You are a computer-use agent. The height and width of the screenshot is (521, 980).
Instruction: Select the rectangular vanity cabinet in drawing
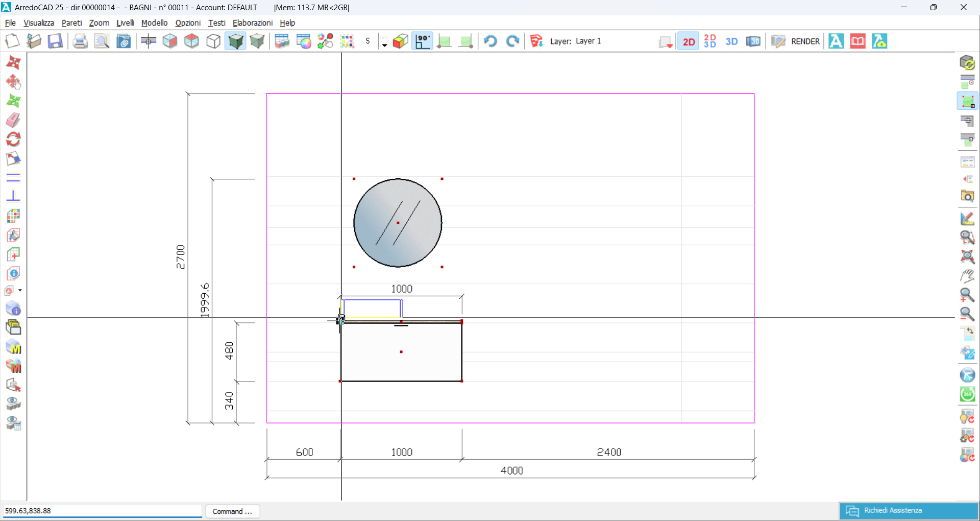coord(401,352)
